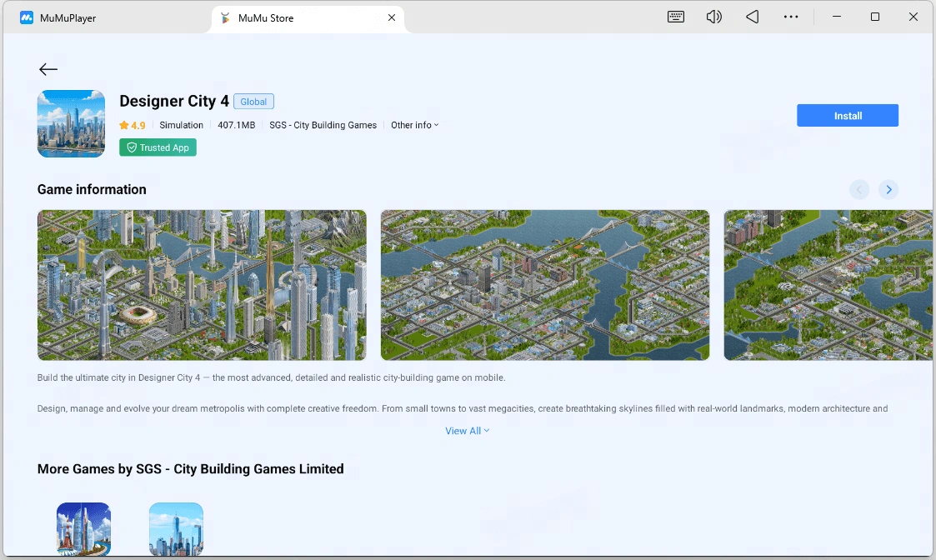
Task: Open first game under More Games
Action: tap(83, 529)
